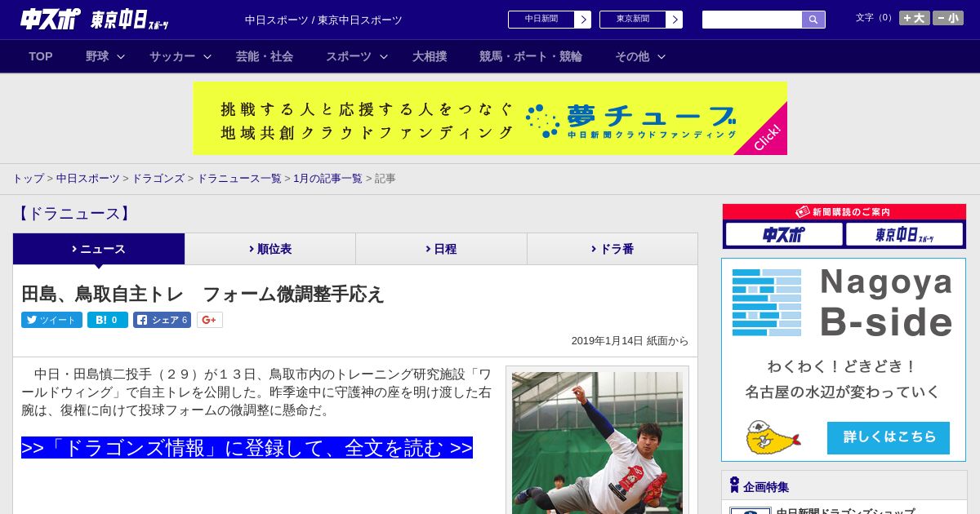Click 【ドラニュース】 section heading
The image size is (980, 514).
pos(74,214)
